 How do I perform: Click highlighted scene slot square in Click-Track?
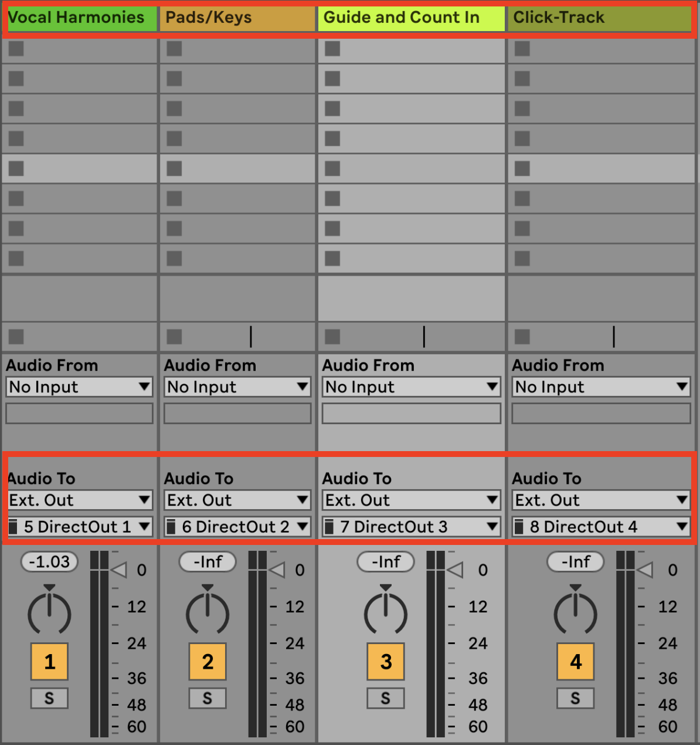click(522, 168)
